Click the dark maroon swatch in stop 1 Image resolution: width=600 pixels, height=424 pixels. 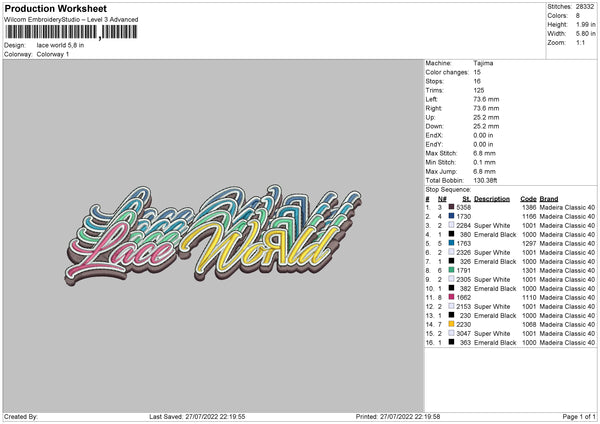[x=452, y=207]
